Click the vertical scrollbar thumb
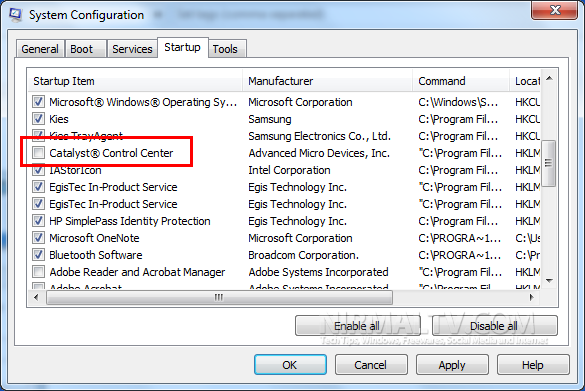585x391 pixels. (549, 163)
